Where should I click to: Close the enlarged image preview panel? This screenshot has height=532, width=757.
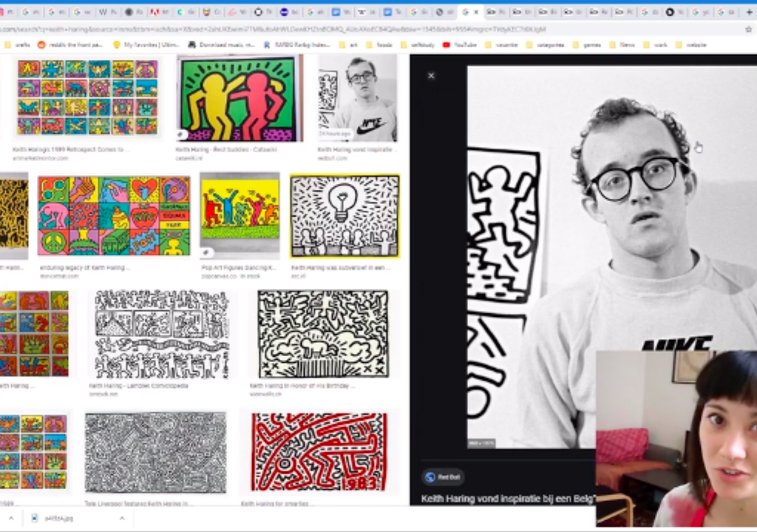pos(431,75)
